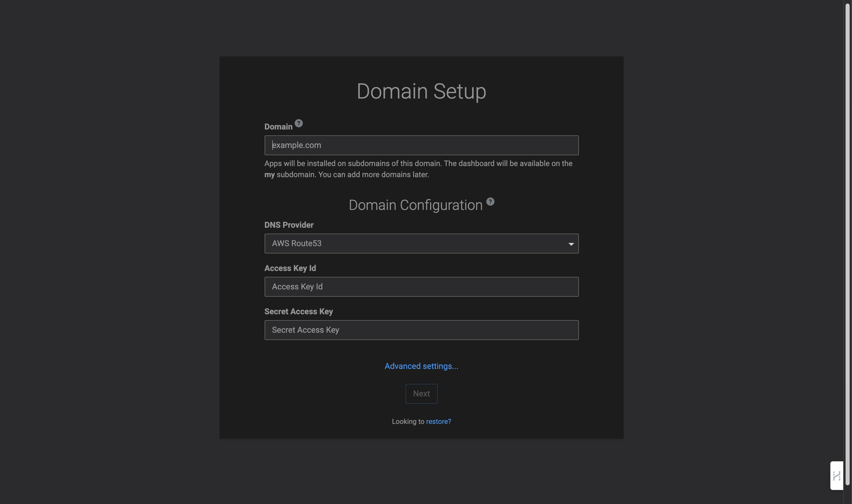Click the Access Key Id label
The height and width of the screenshot is (504, 852).
click(x=290, y=268)
